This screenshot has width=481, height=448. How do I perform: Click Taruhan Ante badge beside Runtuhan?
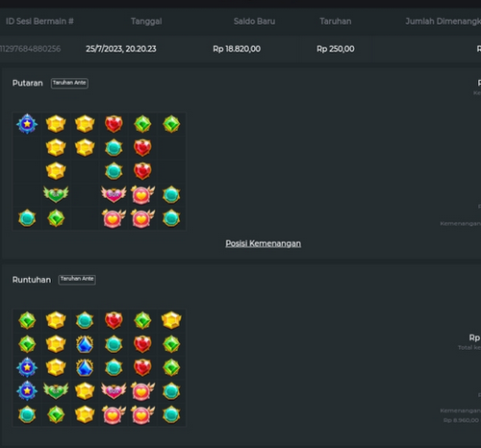click(77, 279)
